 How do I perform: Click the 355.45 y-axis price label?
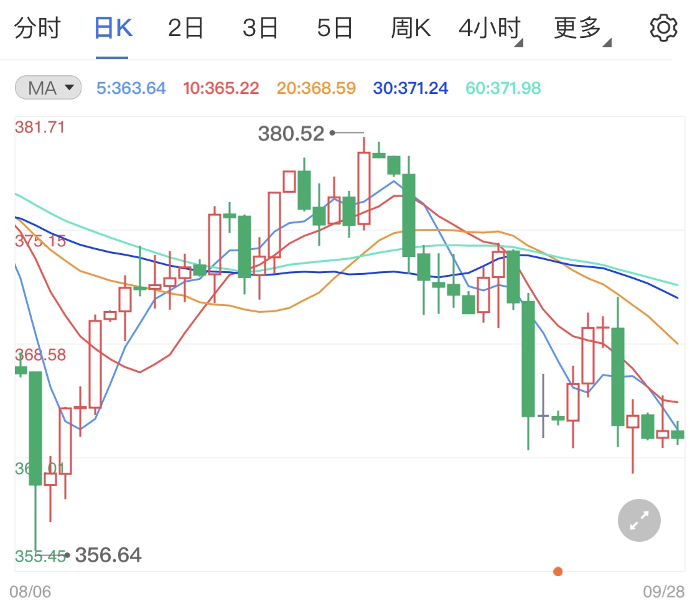pos(40,556)
